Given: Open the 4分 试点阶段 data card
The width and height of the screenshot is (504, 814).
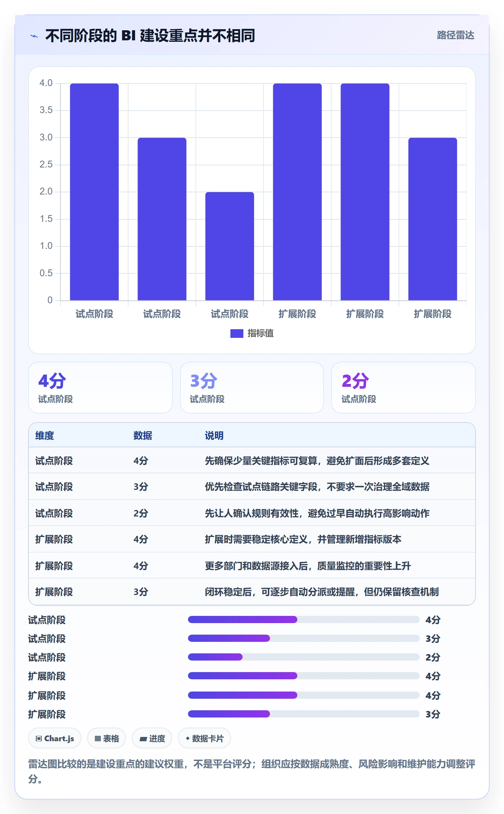Looking at the screenshot, I should tap(100, 388).
